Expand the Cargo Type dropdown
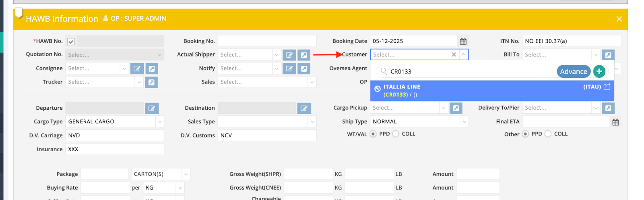 coord(160,122)
